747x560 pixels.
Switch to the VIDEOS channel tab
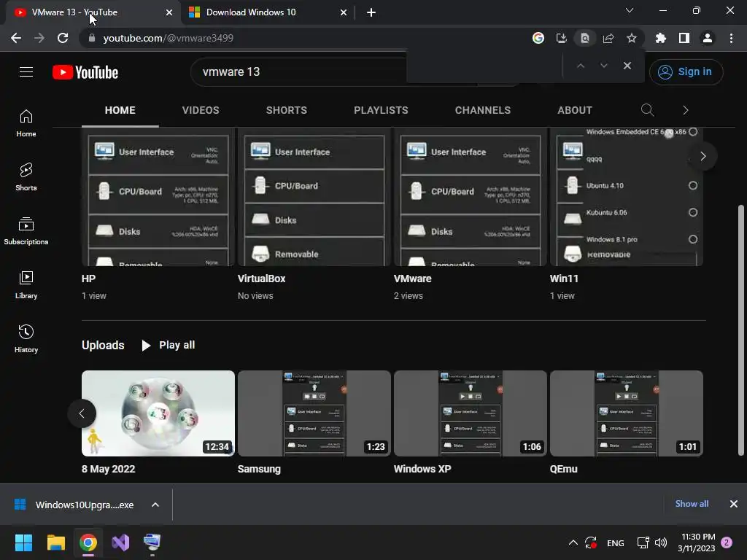coord(201,110)
